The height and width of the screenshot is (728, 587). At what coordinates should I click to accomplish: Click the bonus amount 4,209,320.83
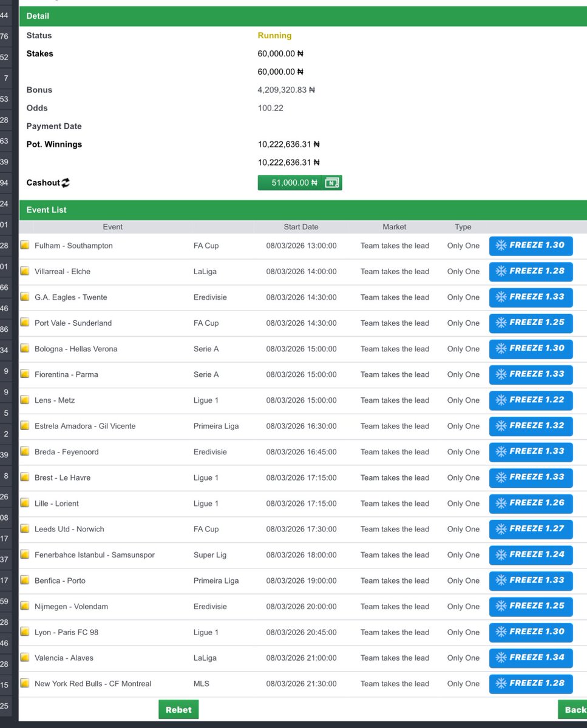tap(287, 90)
